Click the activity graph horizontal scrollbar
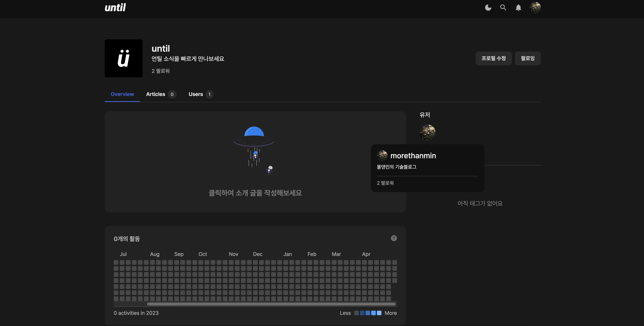The image size is (644, 326). (271, 304)
